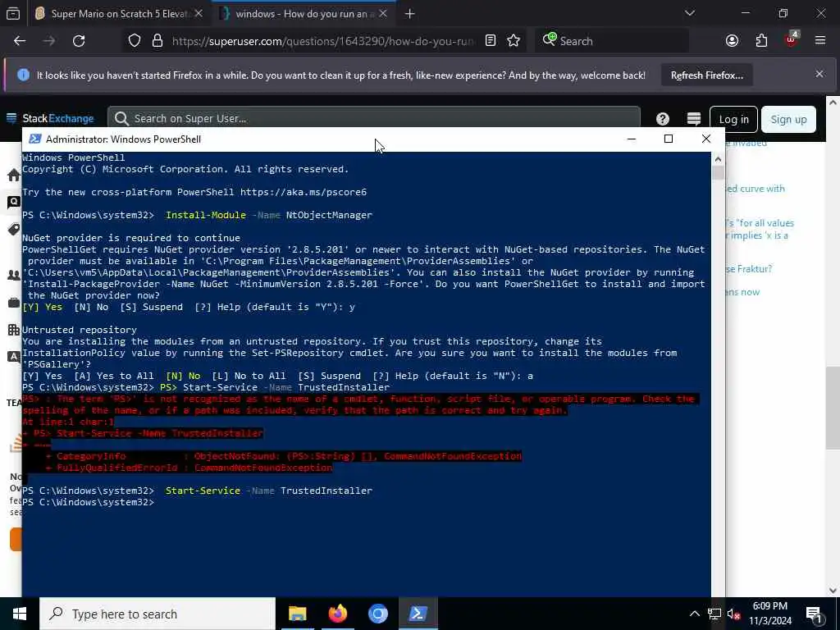This screenshot has height=630, width=840.
Task: Expand the Firefox list all tabs dropdown
Action: click(689, 13)
